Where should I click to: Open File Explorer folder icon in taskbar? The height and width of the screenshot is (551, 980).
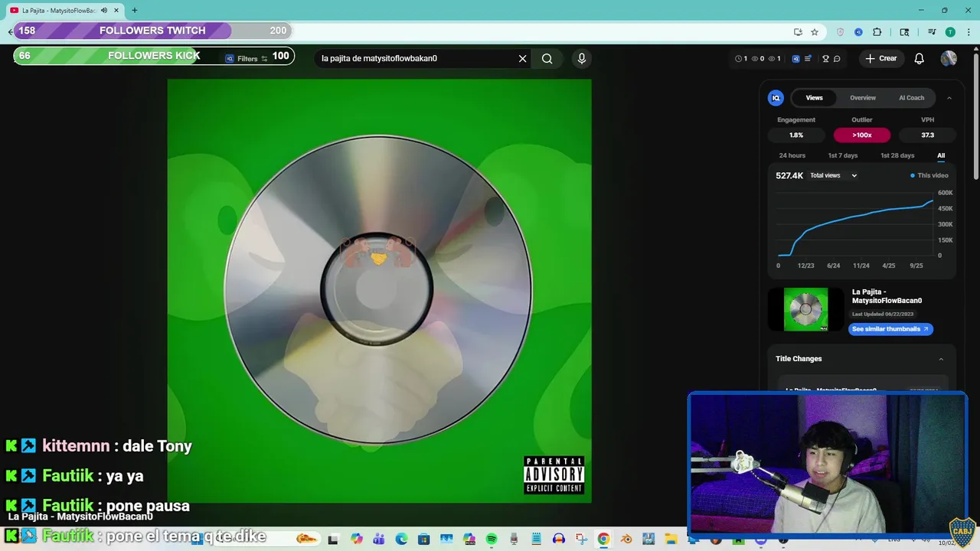coord(671,540)
